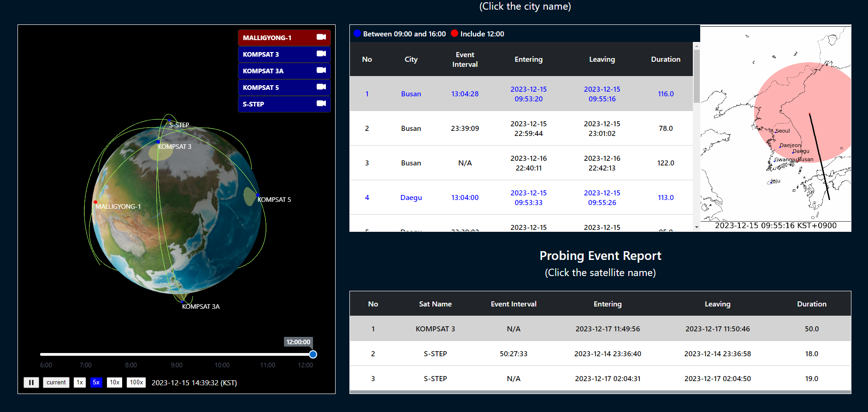The width and height of the screenshot is (868, 412).
Task: Click Busan in row 3
Action: pyautogui.click(x=411, y=163)
